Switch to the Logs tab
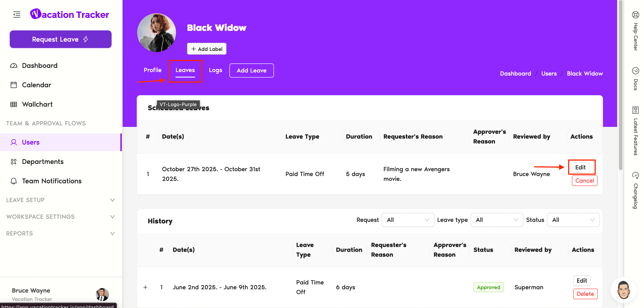 pos(215,70)
